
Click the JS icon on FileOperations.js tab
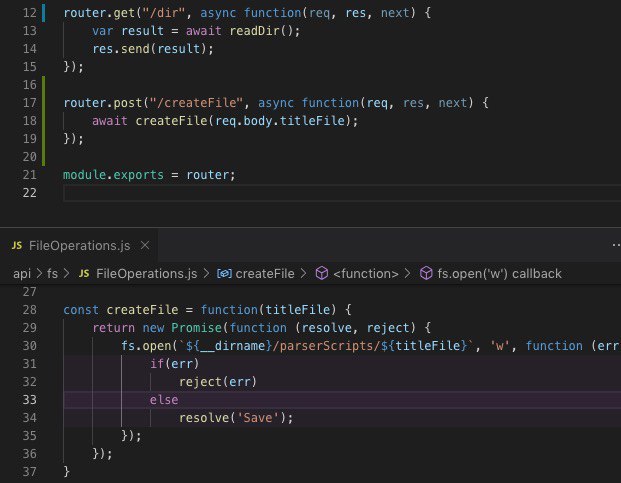[17, 245]
